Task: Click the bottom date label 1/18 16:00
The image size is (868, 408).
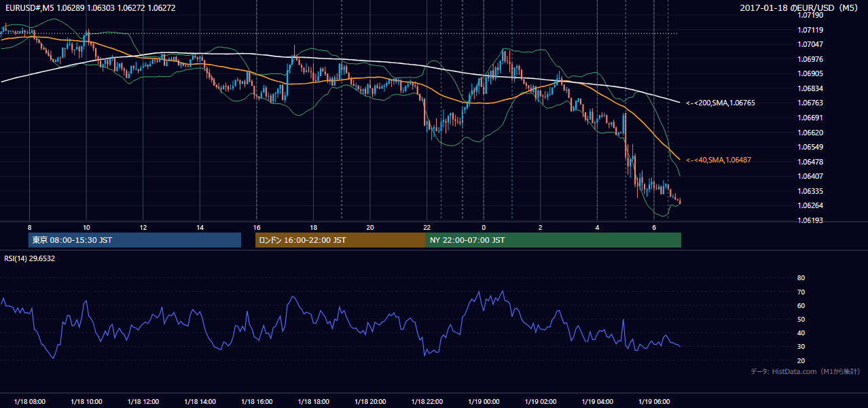Action: pyautogui.click(x=257, y=402)
